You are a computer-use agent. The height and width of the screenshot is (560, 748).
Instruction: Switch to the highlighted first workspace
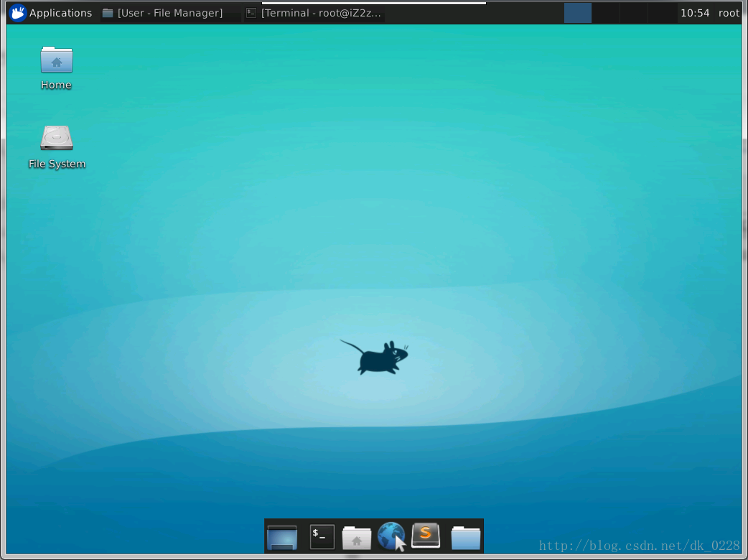tap(578, 13)
